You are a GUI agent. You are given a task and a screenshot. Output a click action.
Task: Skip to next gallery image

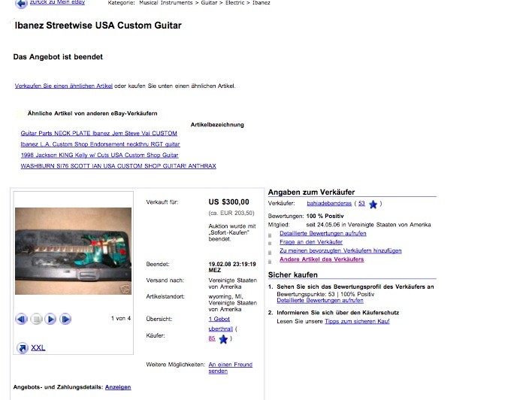65,320
